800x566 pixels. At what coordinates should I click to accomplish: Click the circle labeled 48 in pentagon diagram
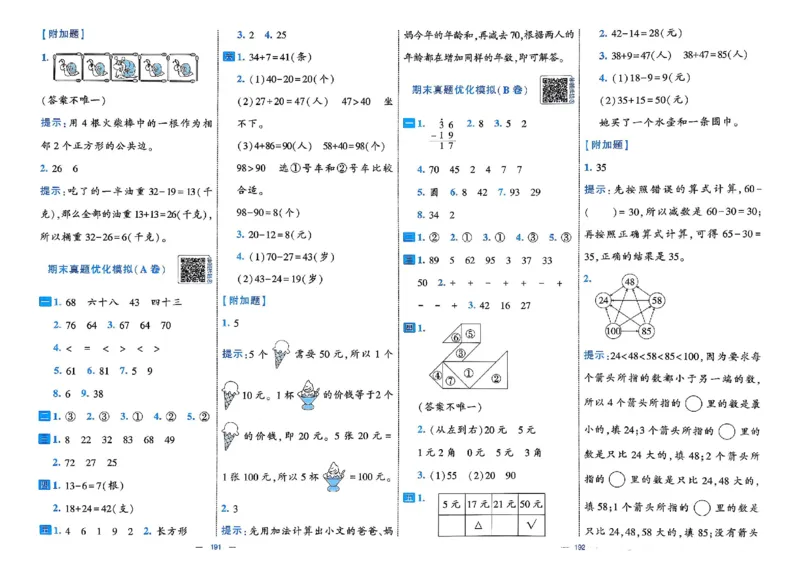(x=630, y=282)
